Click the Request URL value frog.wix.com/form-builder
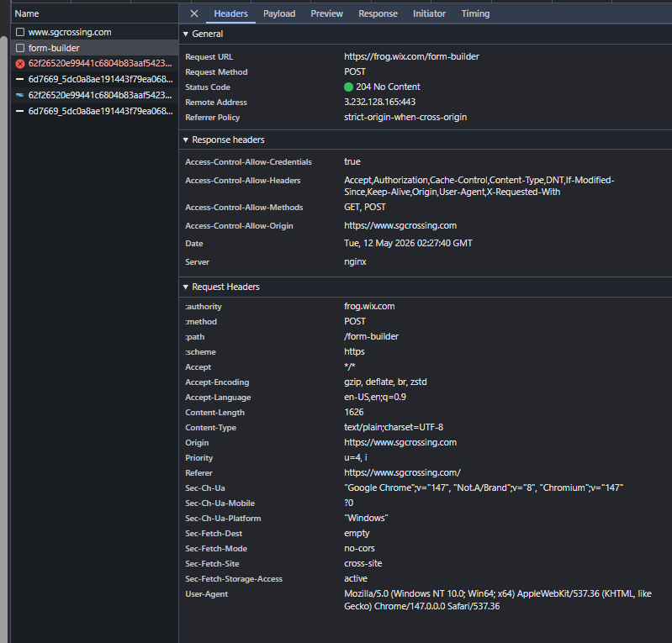The width and height of the screenshot is (672, 643). click(x=411, y=56)
